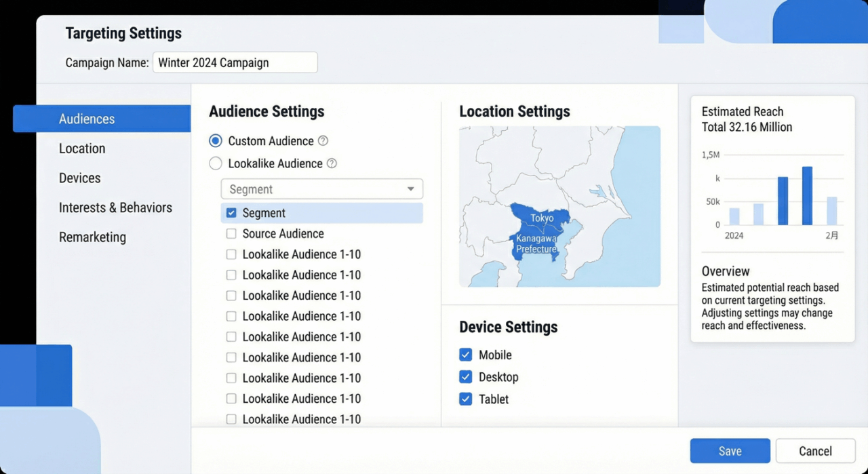The width and height of the screenshot is (868, 474).
Task: Select the Remarketing sidebar item
Action: [x=92, y=237]
